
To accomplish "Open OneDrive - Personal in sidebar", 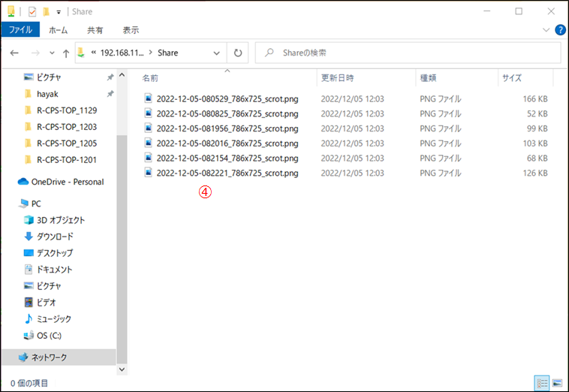I will [67, 182].
